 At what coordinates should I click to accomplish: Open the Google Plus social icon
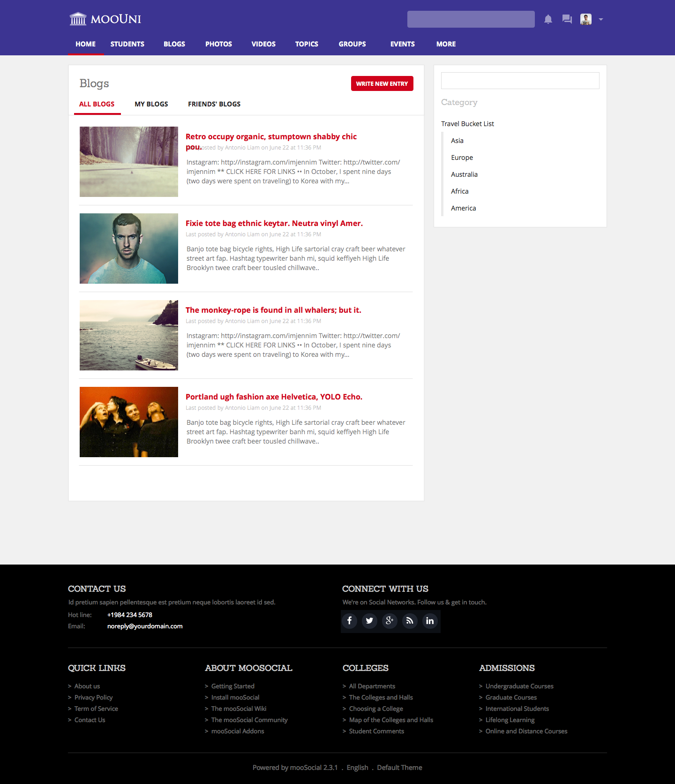(390, 621)
